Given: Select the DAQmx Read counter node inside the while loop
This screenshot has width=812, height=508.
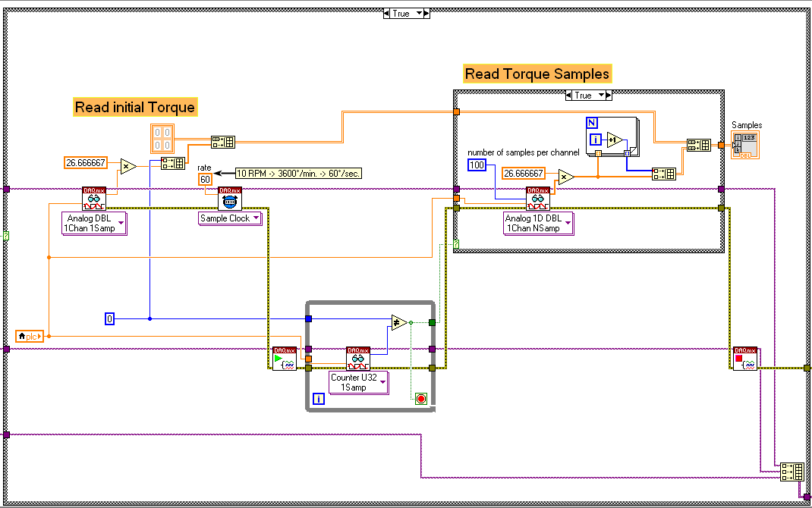Looking at the screenshot, I should 358,359.
